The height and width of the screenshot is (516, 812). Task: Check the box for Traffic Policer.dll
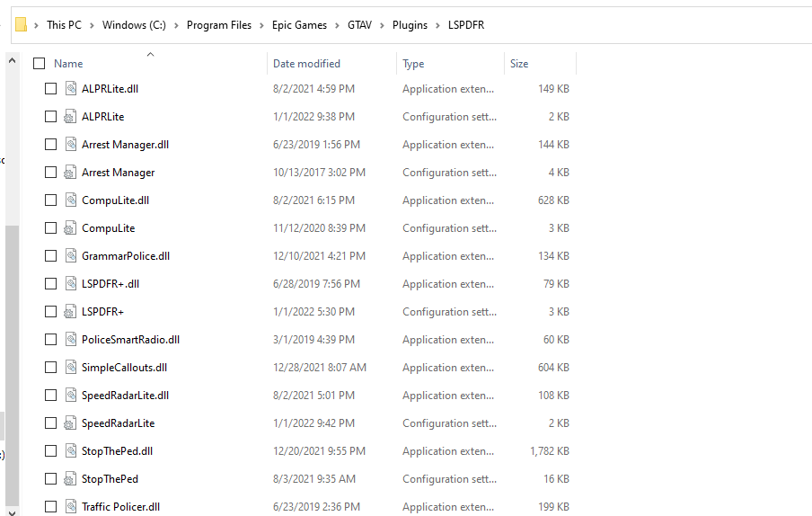50,507
